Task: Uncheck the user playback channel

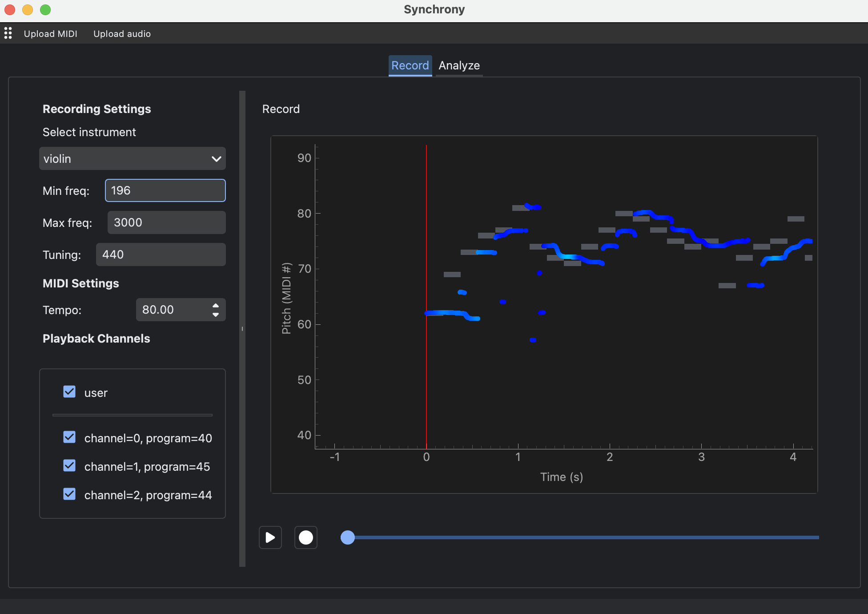Action: click(x=69, y=392)
